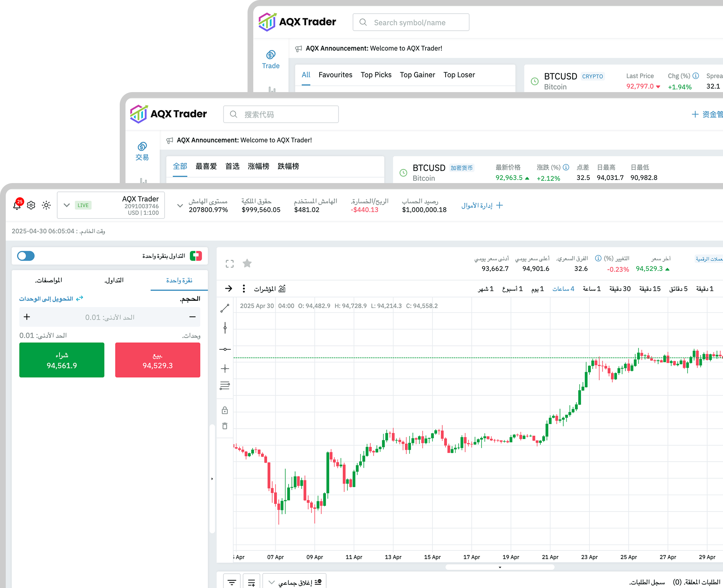Collapse side panel with small arrow handle

(212, 479)
